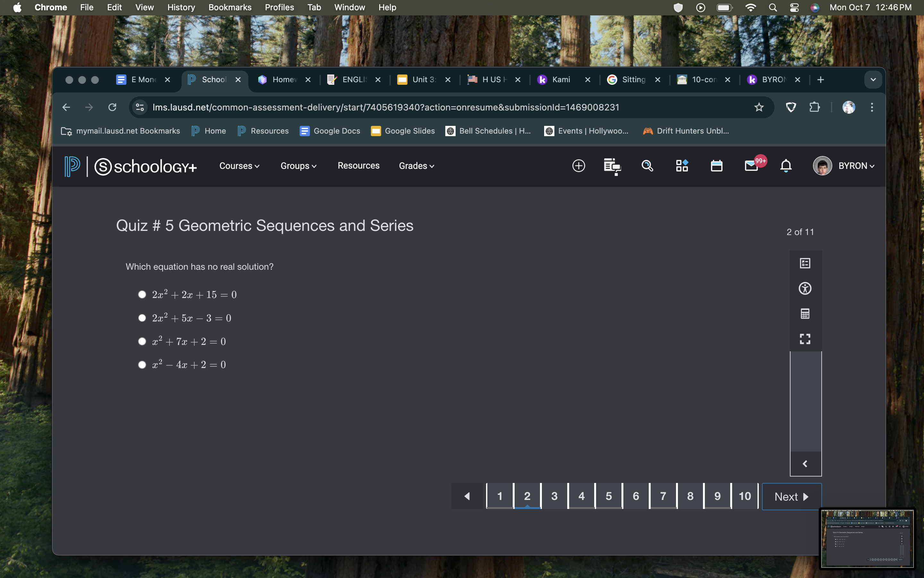Collapse the quiz tools sidebar chevron

tap(805, 464)
